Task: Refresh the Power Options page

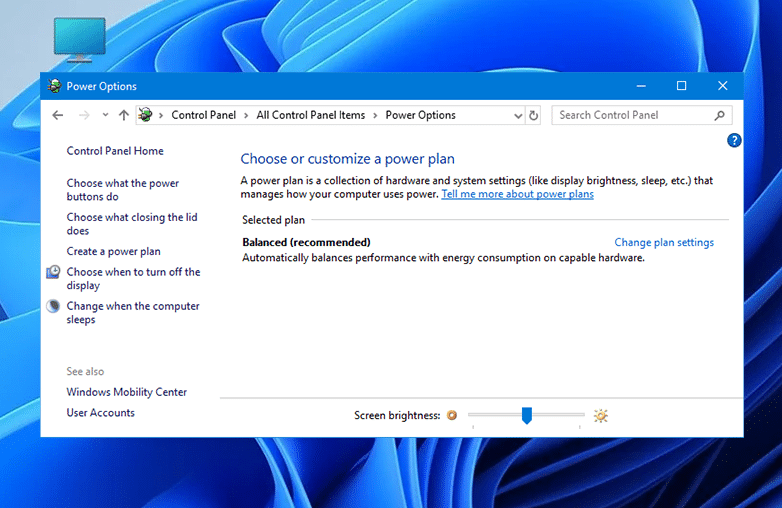Action: point(533,115)
